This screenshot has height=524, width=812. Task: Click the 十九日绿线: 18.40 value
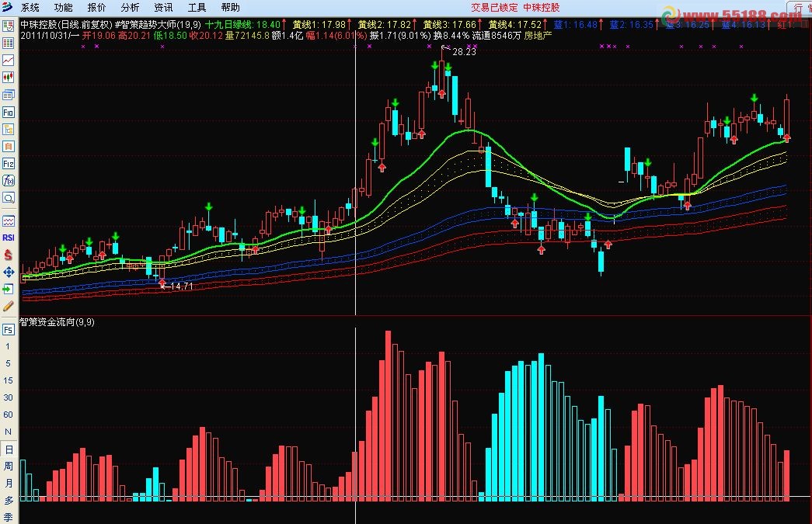click(242, 24)
